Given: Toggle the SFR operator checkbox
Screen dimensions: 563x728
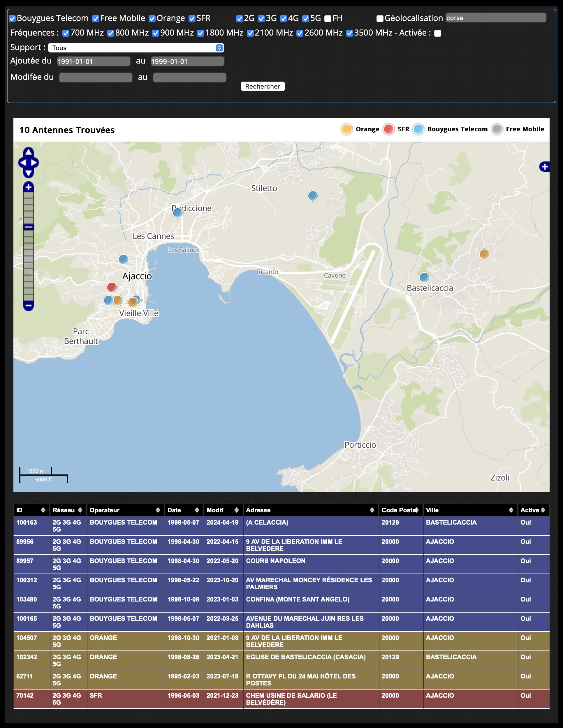Looking at the screenshot, I should pos(192,19).
